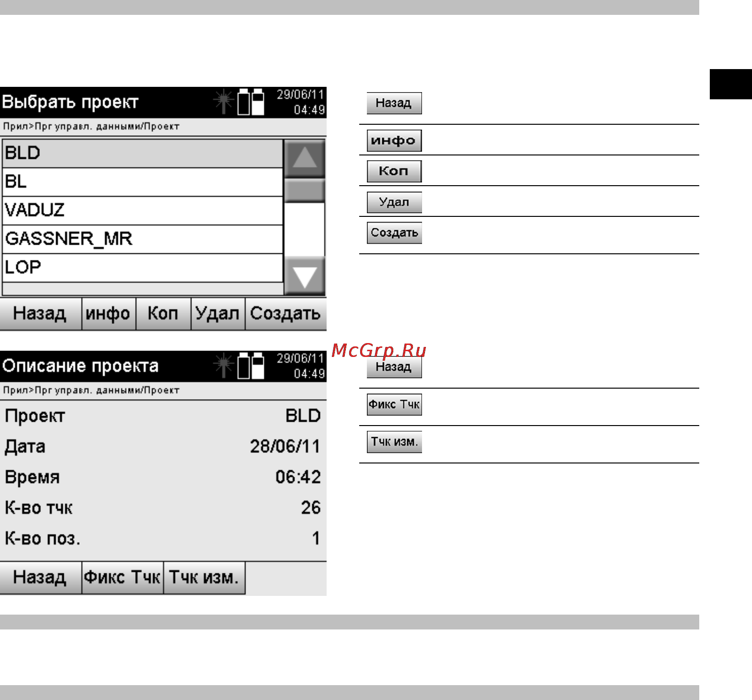Click Создать button in Выбрать проект screen
752x700 pixels.
pos(286,314)
